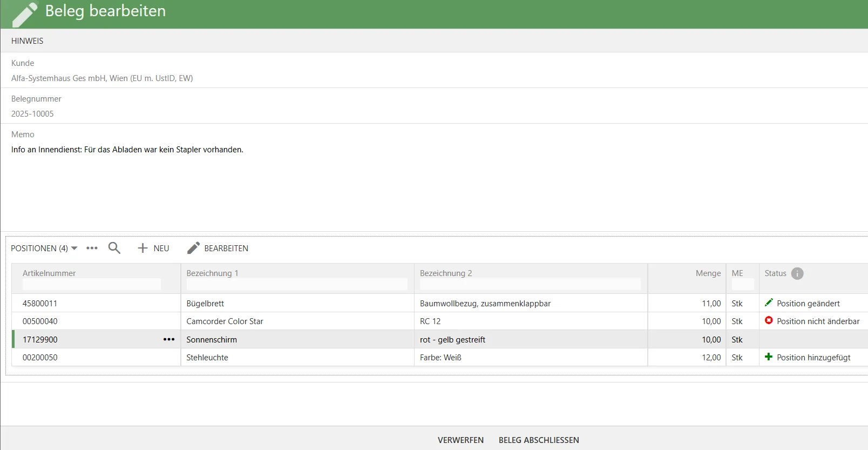Click the pencil icon in the header

[25, 14]
